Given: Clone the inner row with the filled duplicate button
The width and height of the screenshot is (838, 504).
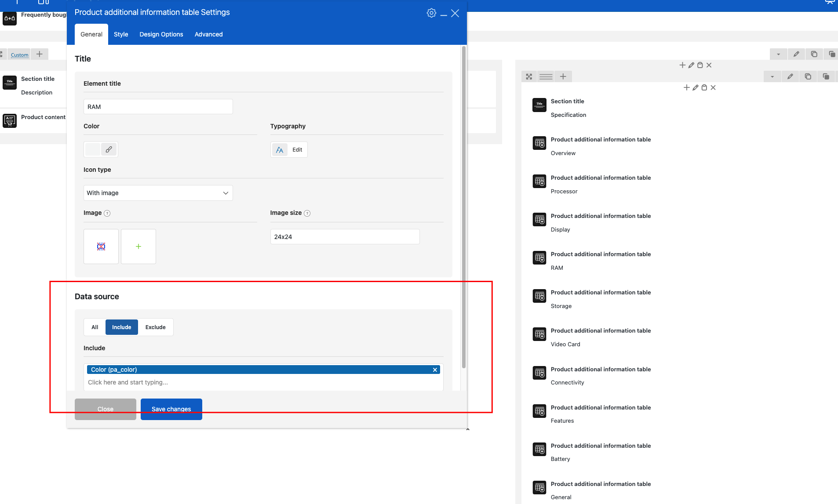Looking at the screenshot, I should pos(826,76).
